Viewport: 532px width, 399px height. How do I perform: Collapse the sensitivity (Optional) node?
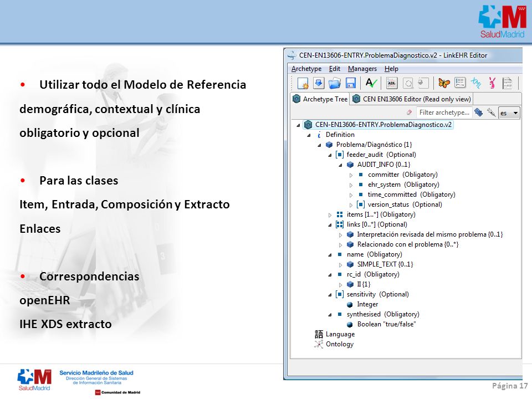click(330, 295)
